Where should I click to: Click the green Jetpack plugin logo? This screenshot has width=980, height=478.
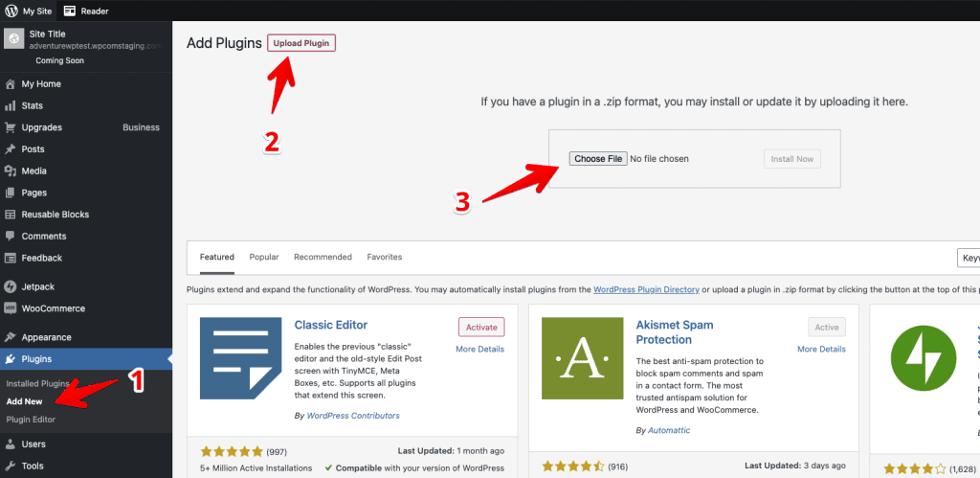(924, 358)
